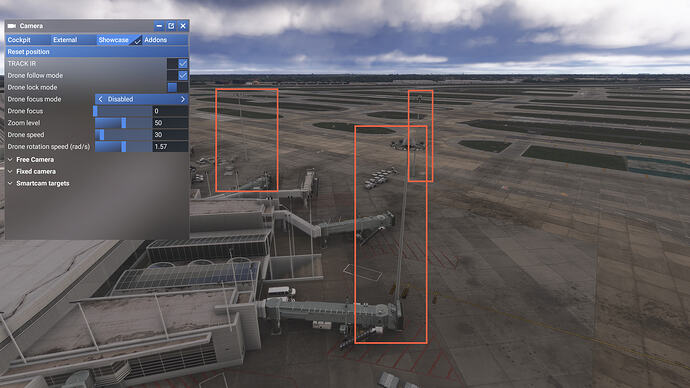The width and height of the screenshot is (690, 388).
Task: Click the Disabled drone focus mode selector
Action: click(x=142, y=99)
